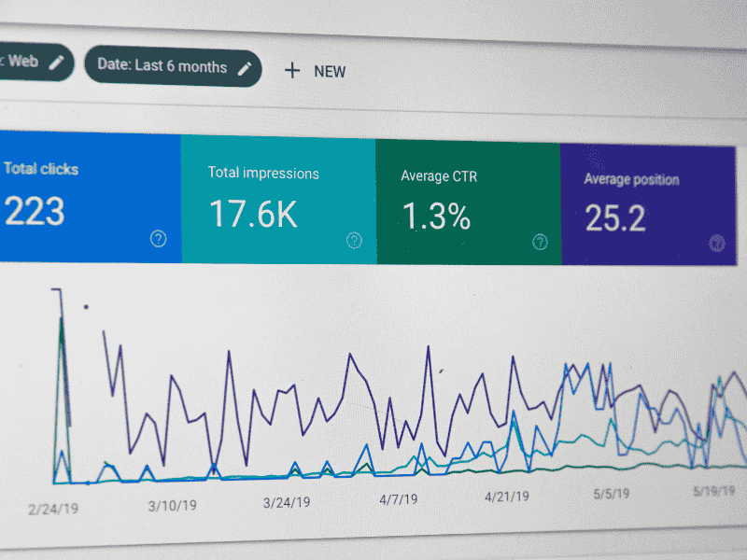Screen dimensions: 747x560
Task: Toggle the Total impressions metric card
Action: tap(278, 199)
